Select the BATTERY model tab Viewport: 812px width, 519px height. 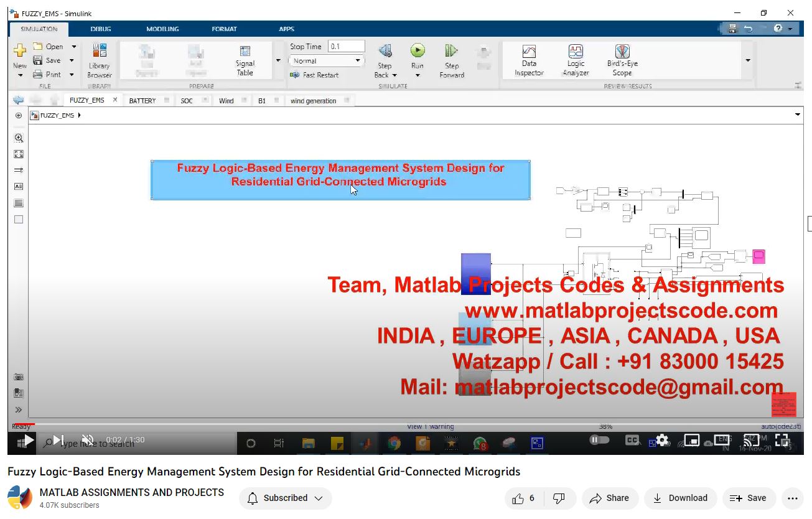pyautogui.click(x=142, y=101)
